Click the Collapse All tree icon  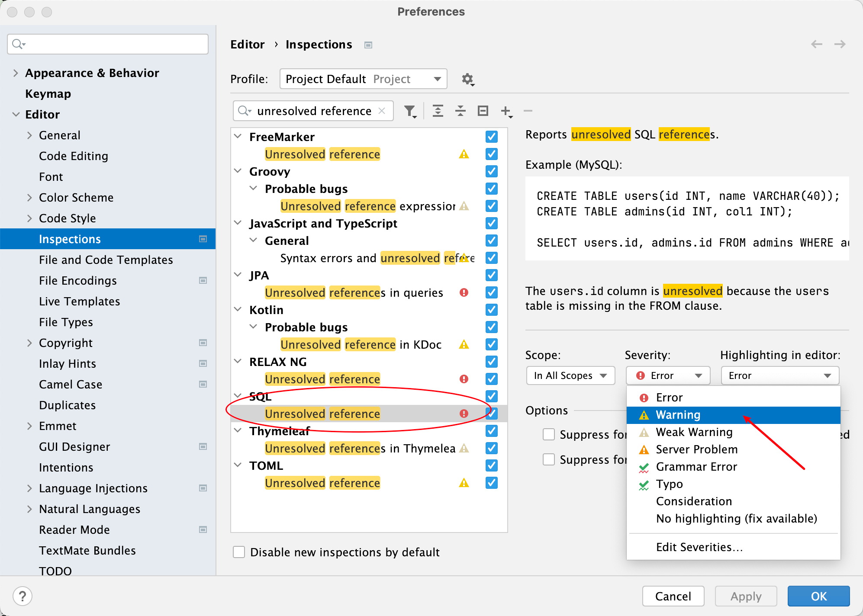click(460, 111)
